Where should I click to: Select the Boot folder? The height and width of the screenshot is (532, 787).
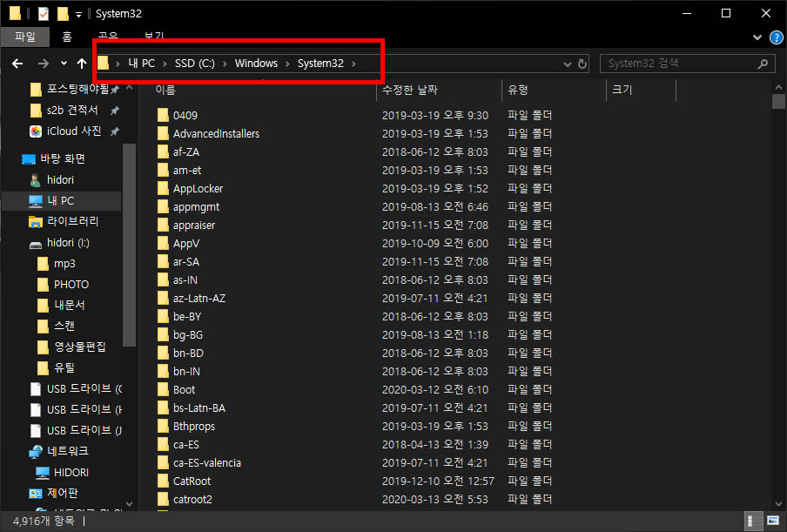point(184,390)
